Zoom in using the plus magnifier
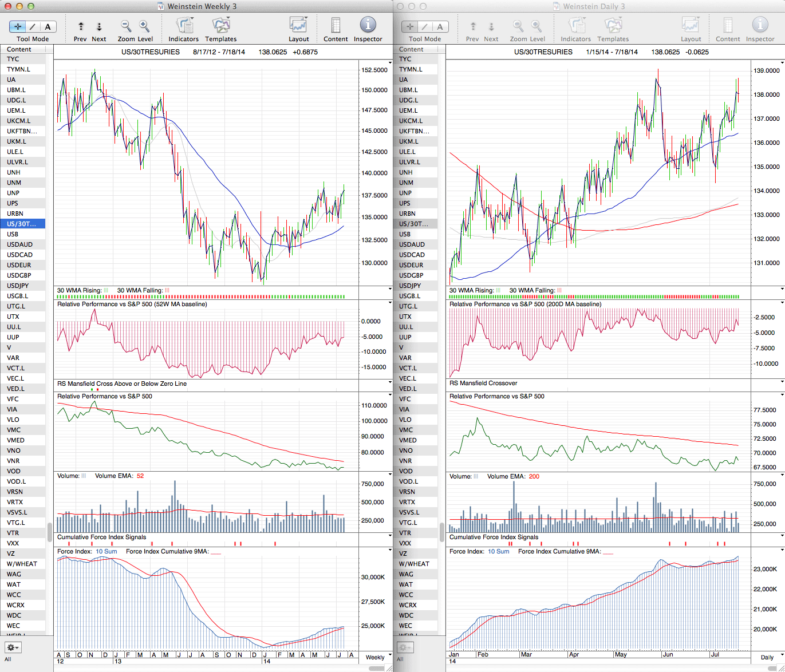The image size is (785, 672). [144, 26]
